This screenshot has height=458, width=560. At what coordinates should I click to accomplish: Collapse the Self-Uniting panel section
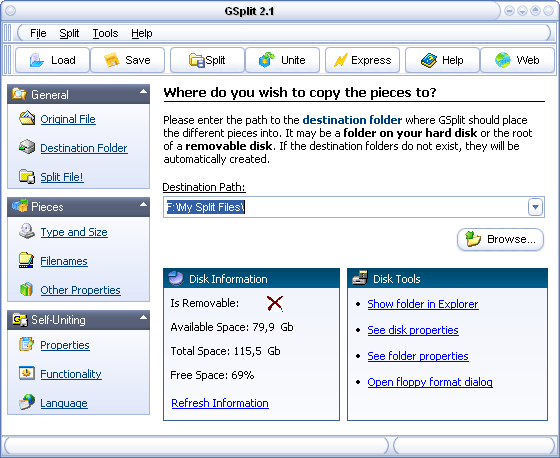point(143,317)
